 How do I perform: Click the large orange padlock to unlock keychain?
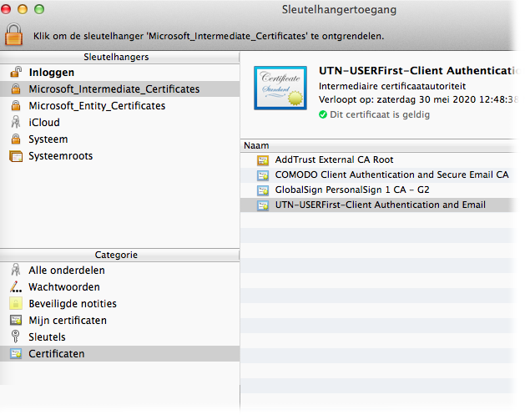pyautogui.click(x=13, y=34)
